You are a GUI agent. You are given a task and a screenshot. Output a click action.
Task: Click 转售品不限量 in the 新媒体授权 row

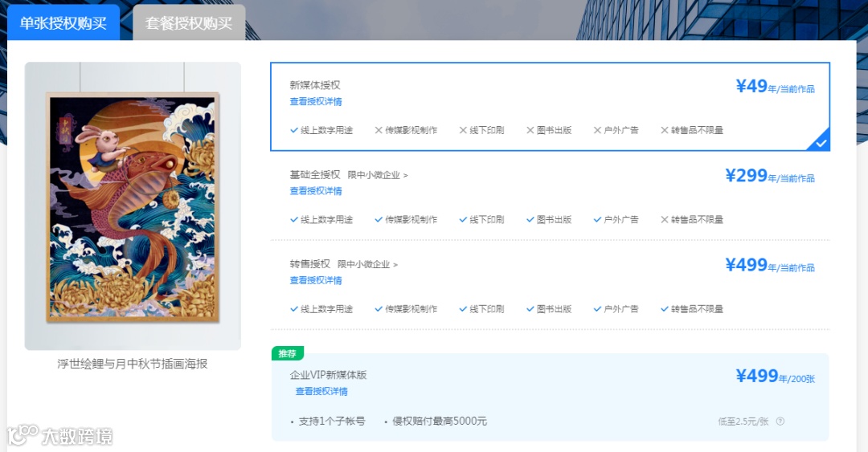point(692,131)
